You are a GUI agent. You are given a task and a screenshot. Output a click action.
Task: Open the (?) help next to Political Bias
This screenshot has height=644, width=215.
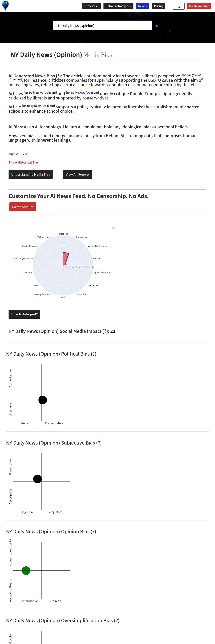click(x=93, y=354)
